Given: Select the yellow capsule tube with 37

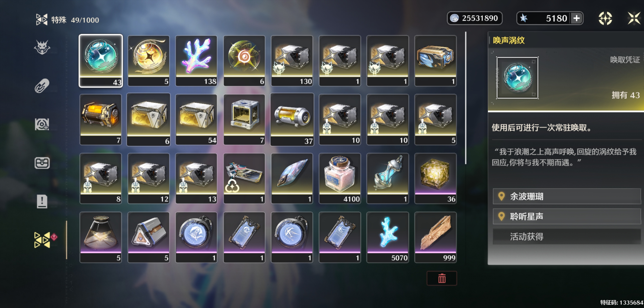Looking at the screenshot, I should tap(292, 120).
